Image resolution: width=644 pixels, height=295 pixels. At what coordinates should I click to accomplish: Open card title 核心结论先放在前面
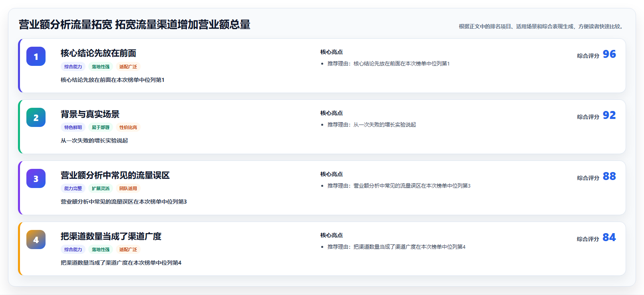98,53
